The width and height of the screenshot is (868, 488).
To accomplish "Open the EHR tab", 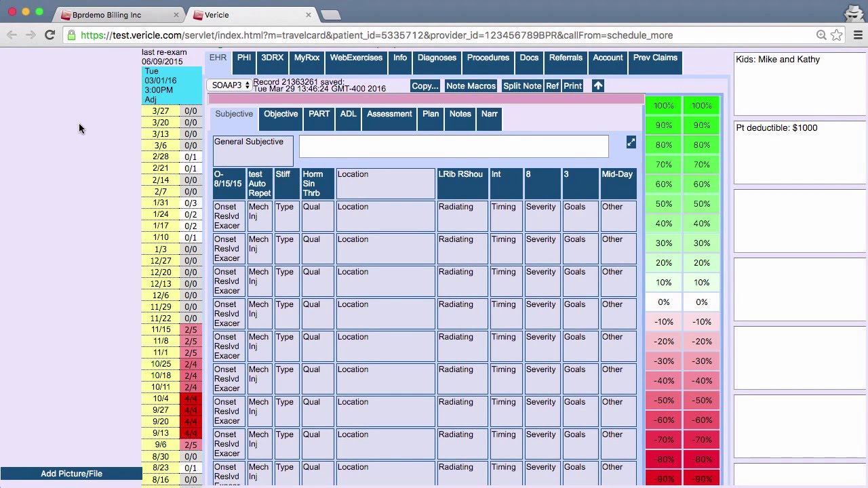I will (x=218, y=61).
